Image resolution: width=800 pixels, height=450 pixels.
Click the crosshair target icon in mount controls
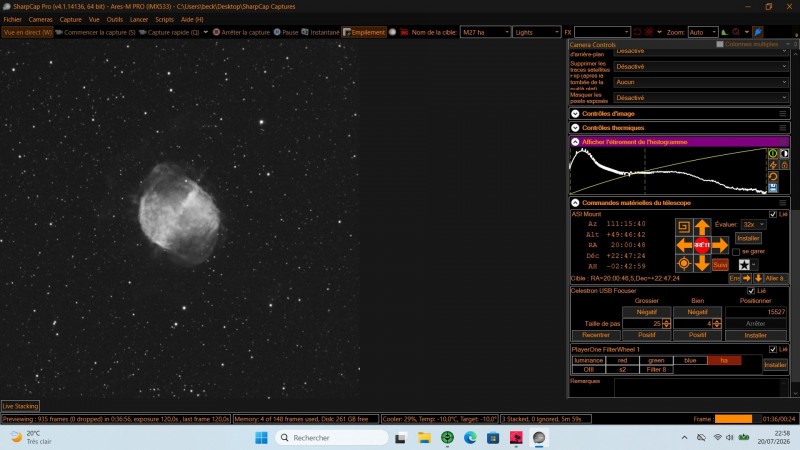pos(684,264)
